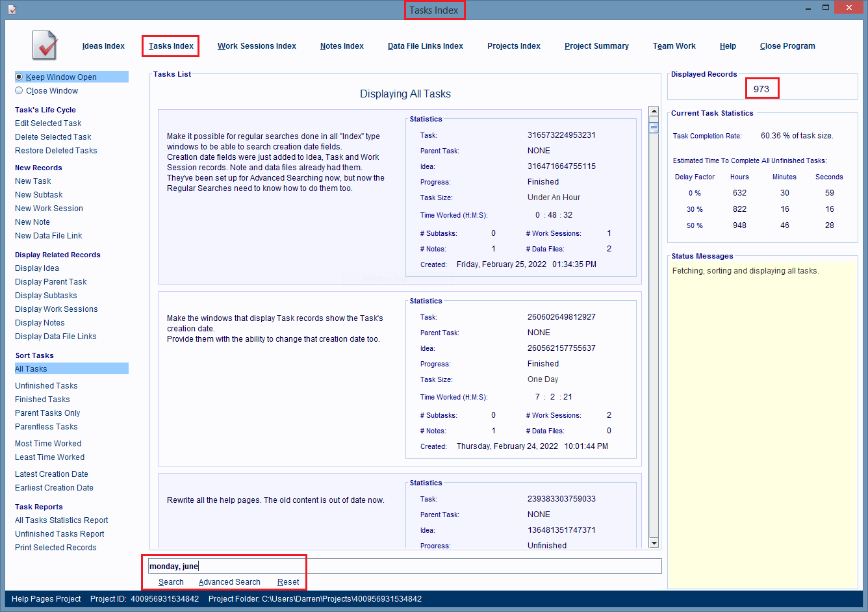Create a New Data File Link
Screen dimensions: 868x612
[x=49, y=236]
